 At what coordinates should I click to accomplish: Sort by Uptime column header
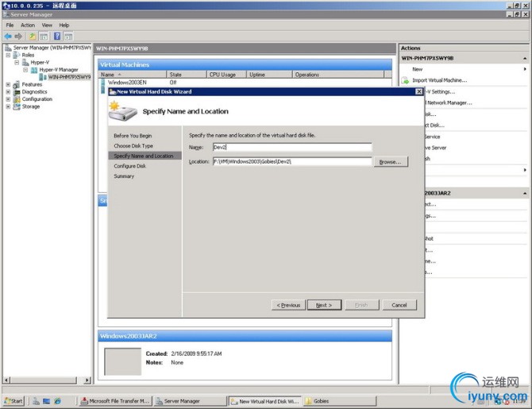[x=269, y=75]
